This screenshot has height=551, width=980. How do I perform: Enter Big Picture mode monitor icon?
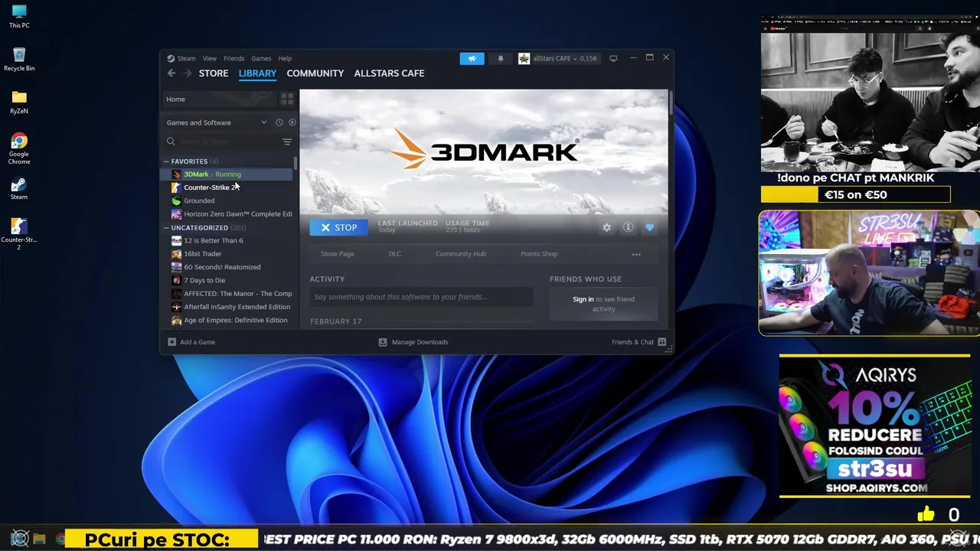coord(613,58)
